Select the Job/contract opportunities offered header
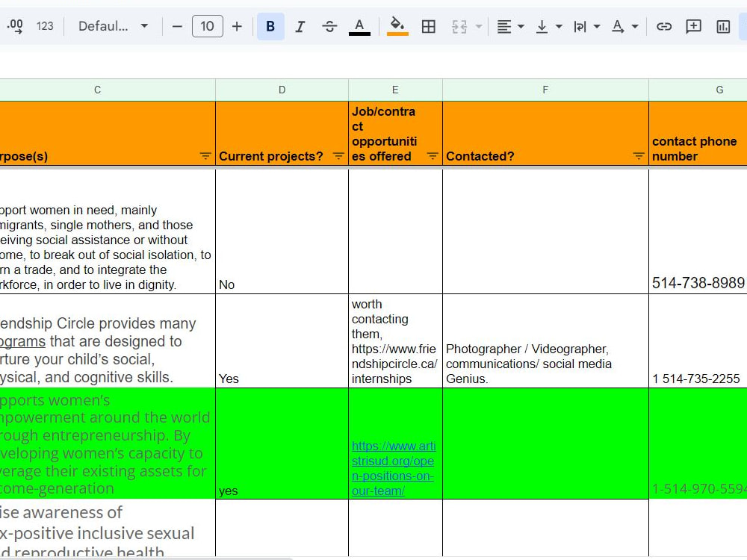Image resolution: width=747 pixels, height=560 pixels. (395, 134)
